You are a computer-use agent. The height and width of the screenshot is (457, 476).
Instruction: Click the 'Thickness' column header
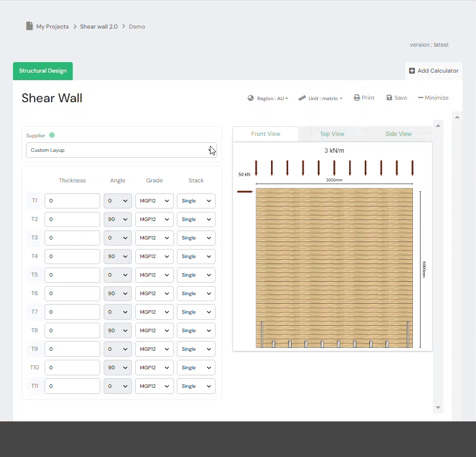pyautogui.click(x=72, y=180)
